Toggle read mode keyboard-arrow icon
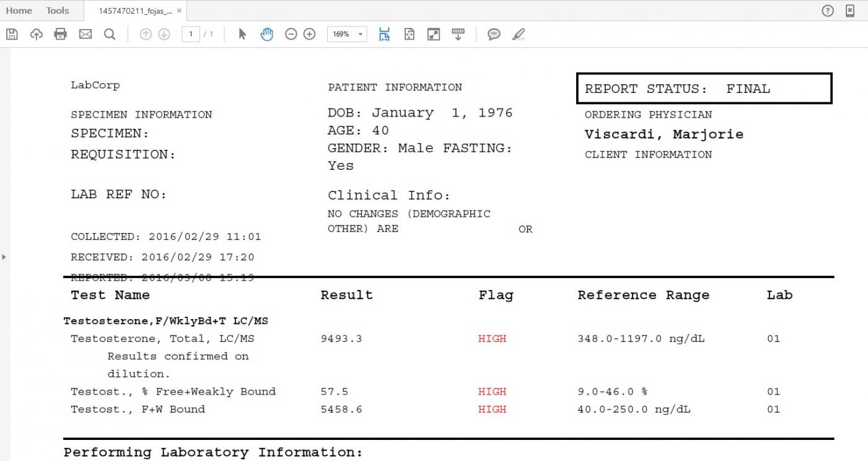The image size is (868, 461). (x=458, y=35)
